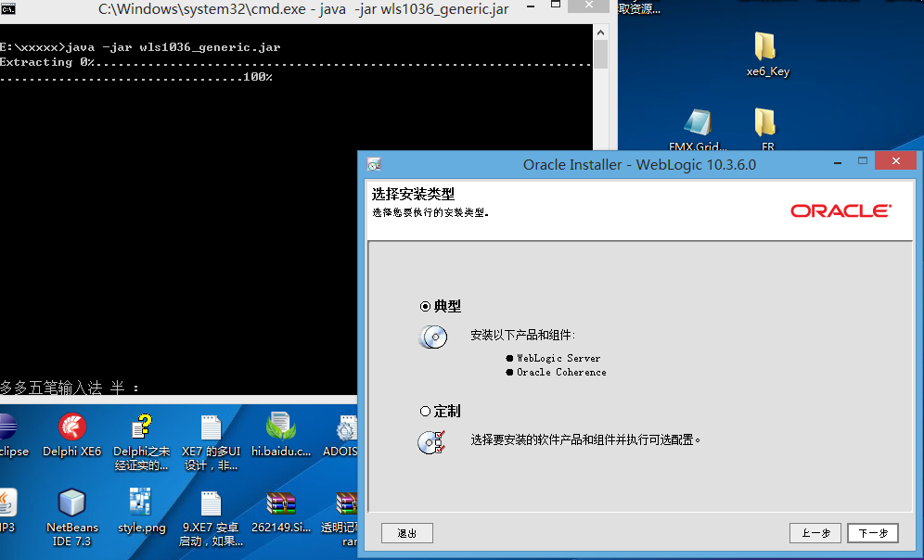Click the 下一步 button in Oracle Installer
The image size is (924, 560).
[x=873, y=533]
